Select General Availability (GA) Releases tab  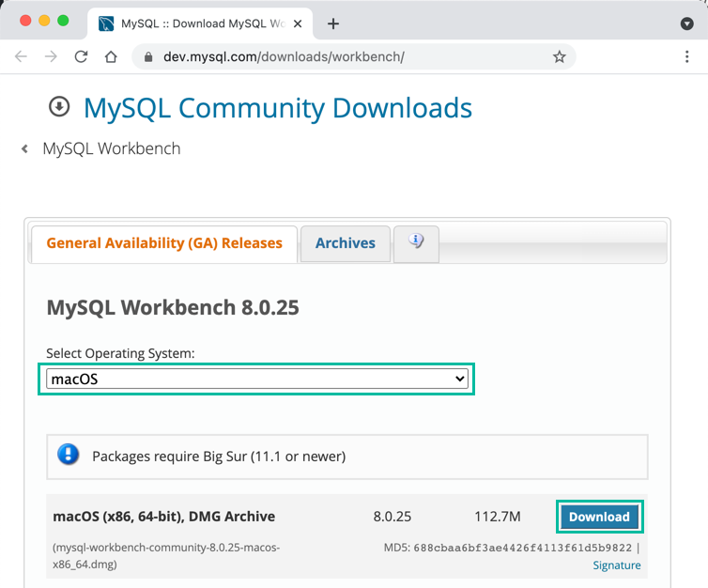tap(164, 243)
